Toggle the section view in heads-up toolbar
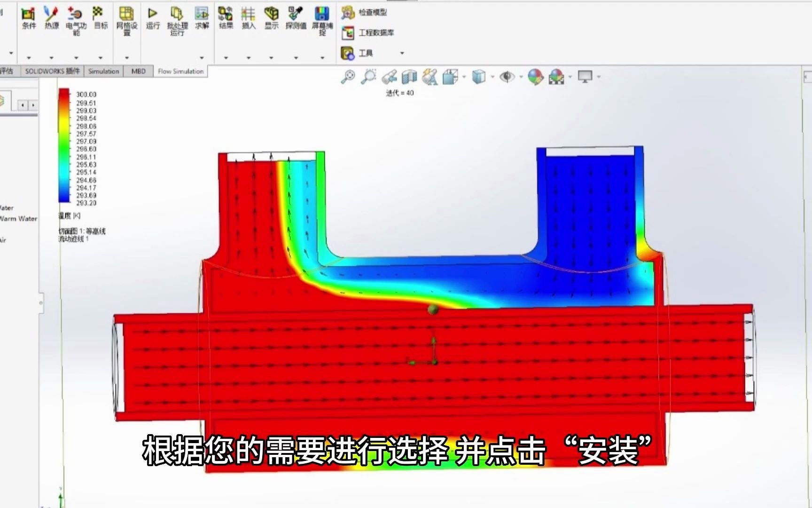Image resolution: width=812 pixels, height=508 pixels. (409, 77)
